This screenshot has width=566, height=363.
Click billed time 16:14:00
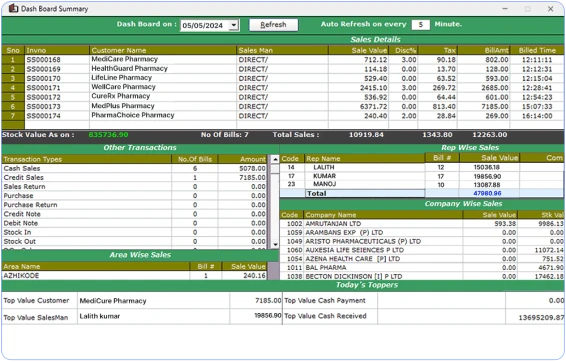point(537,116)
